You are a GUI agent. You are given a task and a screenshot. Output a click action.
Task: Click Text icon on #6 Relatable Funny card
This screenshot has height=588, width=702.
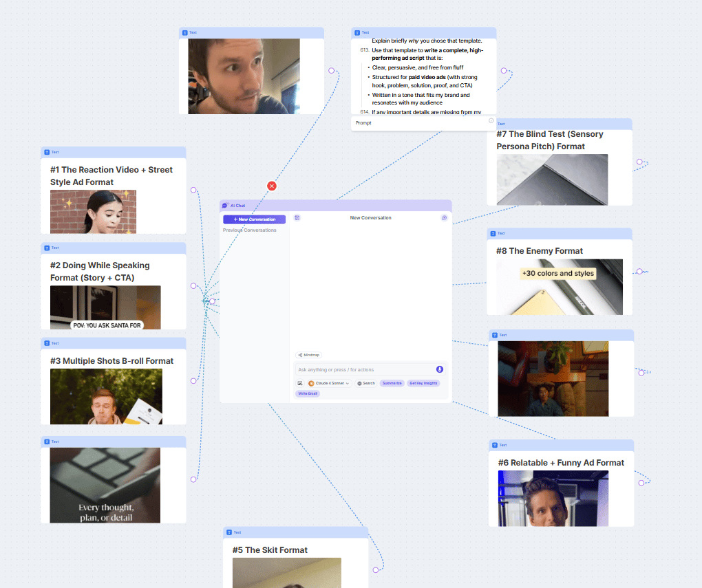click(495, 445)
